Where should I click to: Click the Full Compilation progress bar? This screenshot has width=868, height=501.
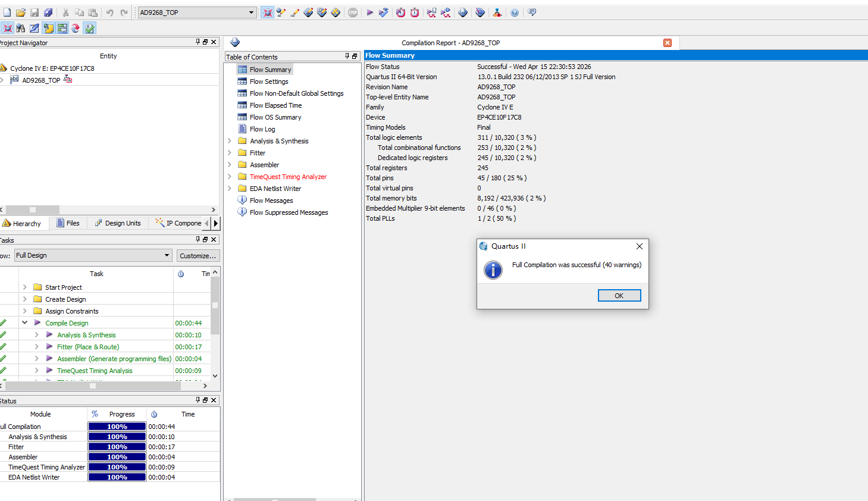click(117, 427)
